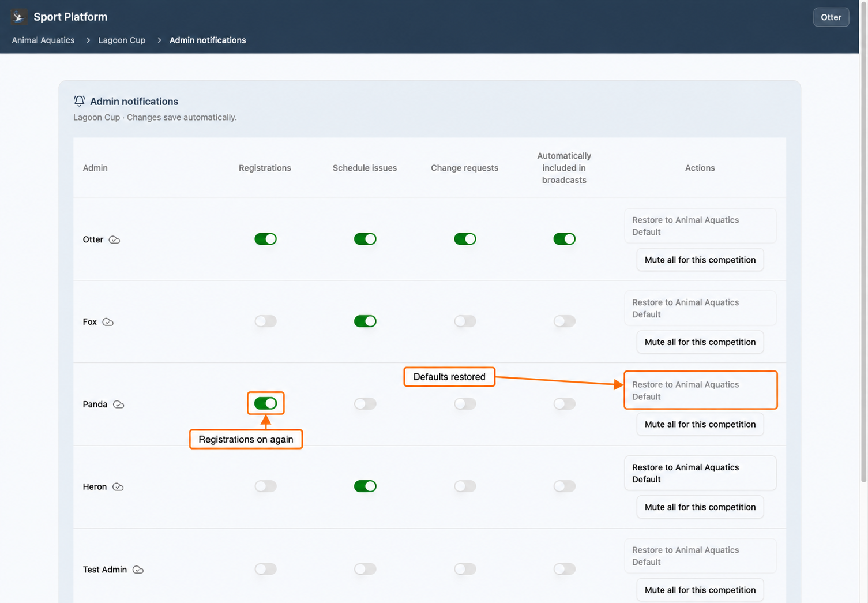Enable Fox's Change requests toggle
Image resolution: width=868 pixels, height=603 pixels.
pos(465,321)
